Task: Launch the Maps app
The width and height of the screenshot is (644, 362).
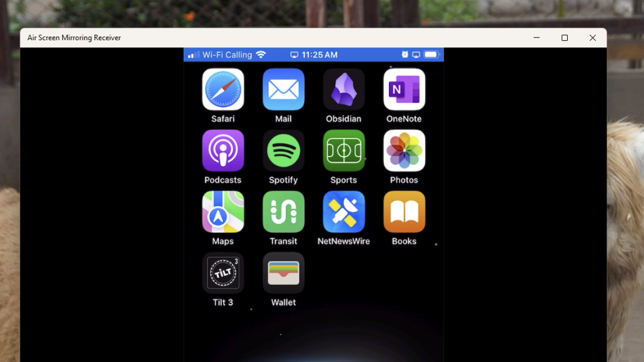Action: [223, 211]
